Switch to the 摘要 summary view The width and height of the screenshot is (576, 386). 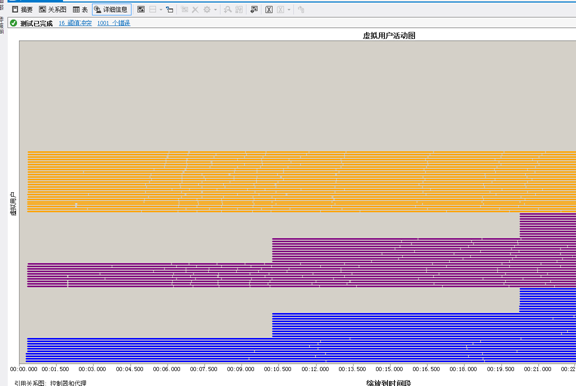click(22, 10)
